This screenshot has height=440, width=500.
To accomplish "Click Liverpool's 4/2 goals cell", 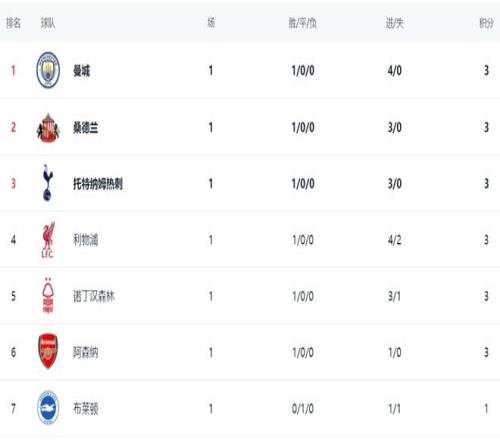I will [x=394, y=240].
